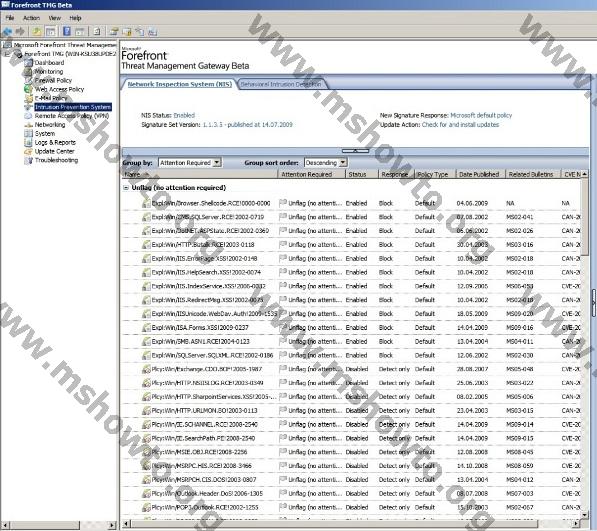Click the Up One Level folder icon
Screen dimensions: 597x531
[x=37, y=32]
